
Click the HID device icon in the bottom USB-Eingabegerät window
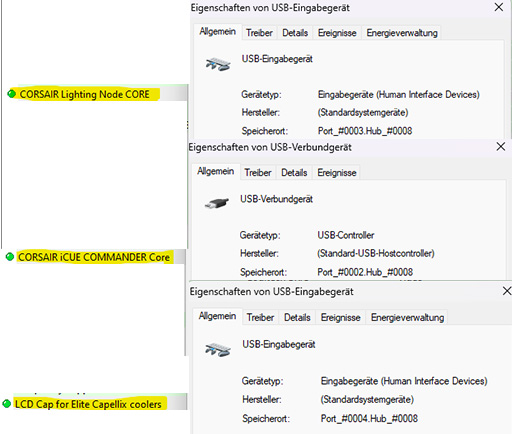pyautogui.click(x=218, y=349)
